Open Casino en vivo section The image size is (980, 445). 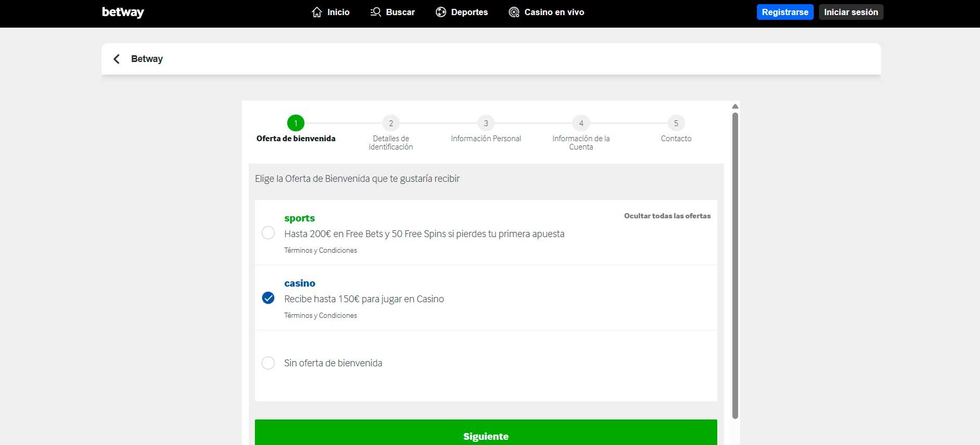pos(546,12)
